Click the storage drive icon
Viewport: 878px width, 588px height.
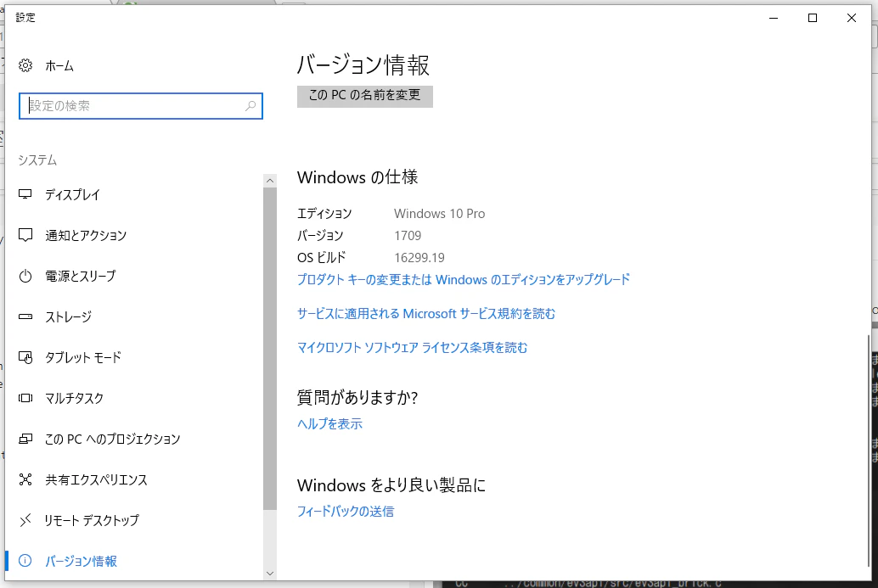[x=25, y=316]
